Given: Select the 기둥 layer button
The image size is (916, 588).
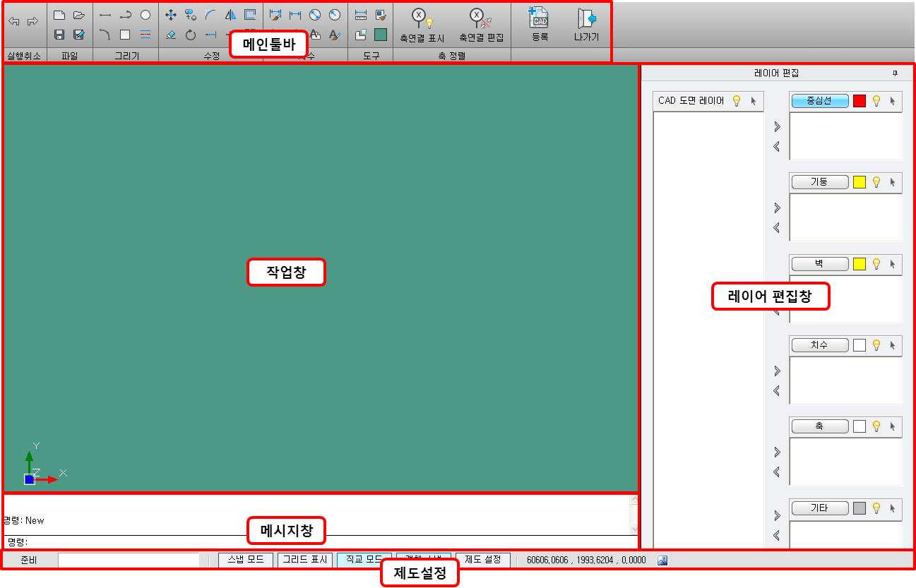Looking at the screenshot, I should (x=819, y=182).
